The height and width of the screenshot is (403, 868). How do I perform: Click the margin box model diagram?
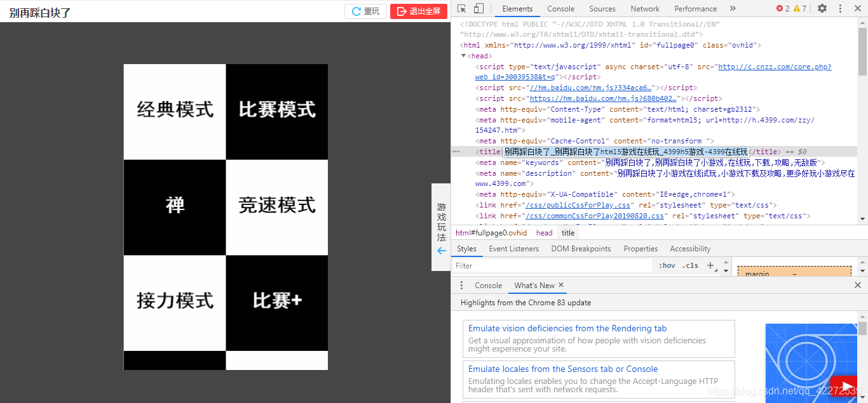pos(794,271)
